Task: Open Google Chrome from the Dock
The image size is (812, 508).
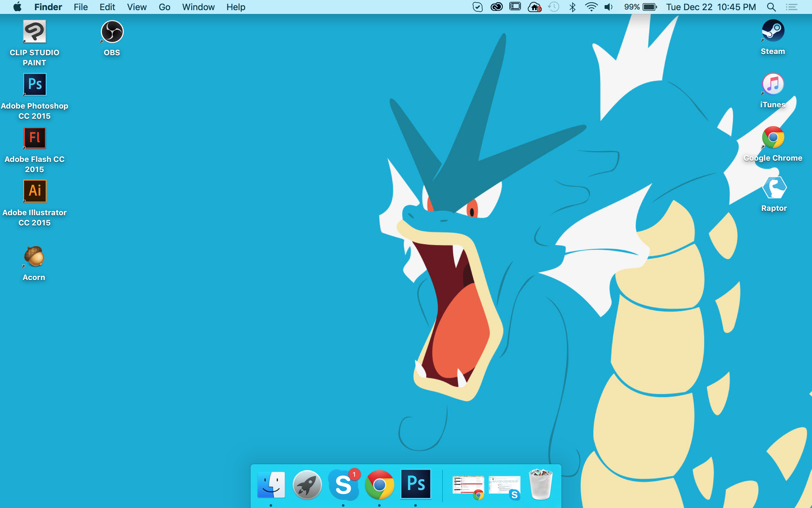Action: click(x=379, y=485)
